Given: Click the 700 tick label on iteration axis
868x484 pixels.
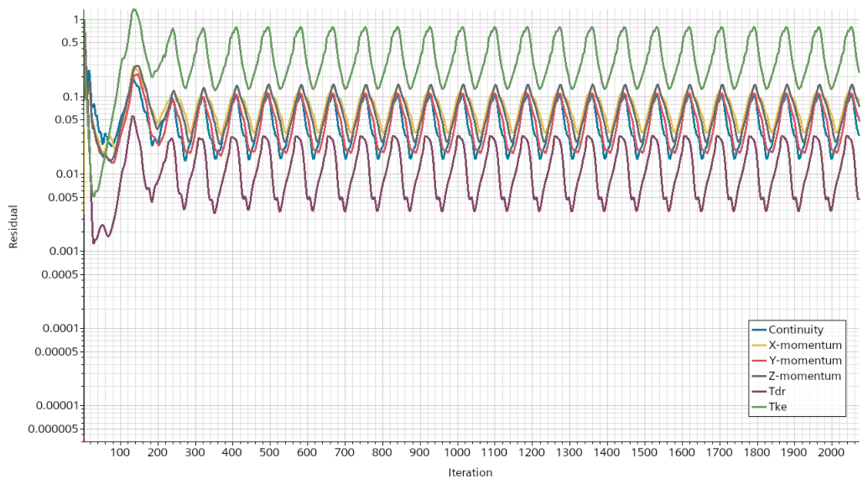Looking at the screenshot, I should (345, 452).
